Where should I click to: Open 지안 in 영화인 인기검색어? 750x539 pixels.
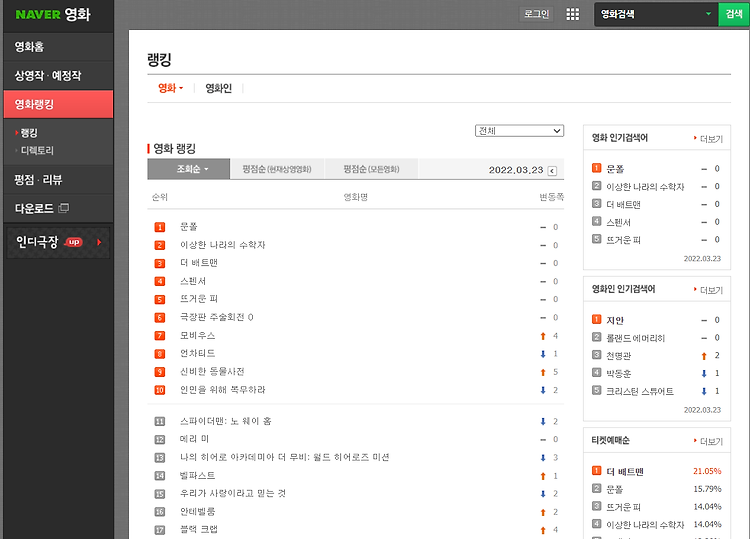tap(615, 320)
